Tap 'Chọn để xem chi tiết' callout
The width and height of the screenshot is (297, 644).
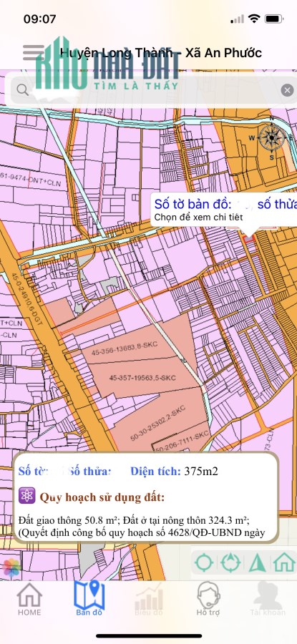[198, 218]
